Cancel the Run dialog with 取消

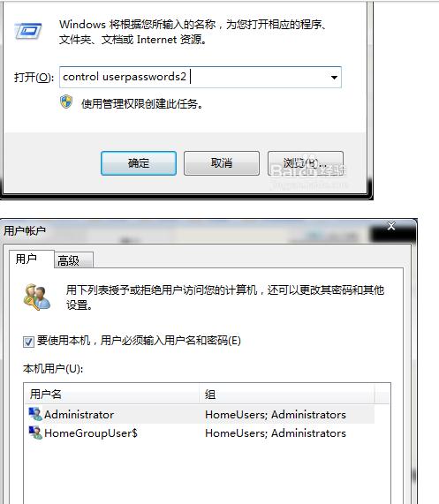(x=222, y=163)
